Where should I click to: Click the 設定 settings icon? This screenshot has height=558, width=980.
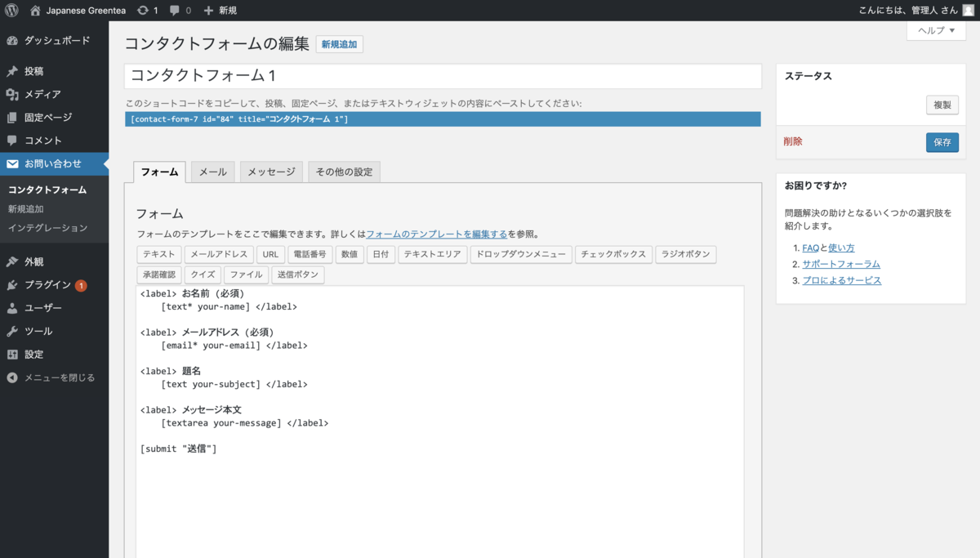(12, 355)
